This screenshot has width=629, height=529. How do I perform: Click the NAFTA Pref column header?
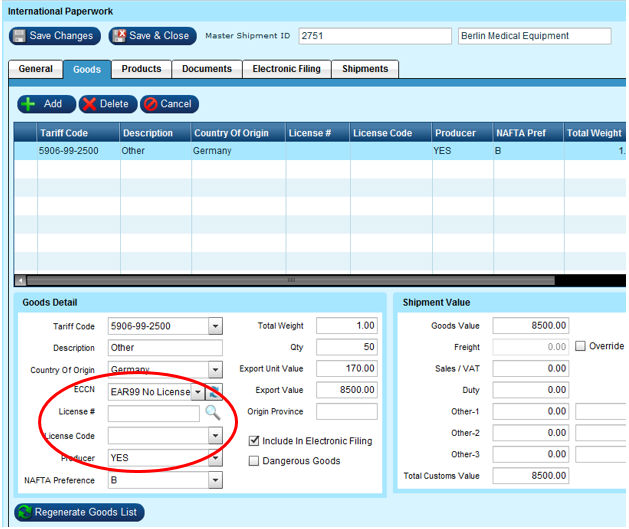pyautogui.click(x=528, y=133)
